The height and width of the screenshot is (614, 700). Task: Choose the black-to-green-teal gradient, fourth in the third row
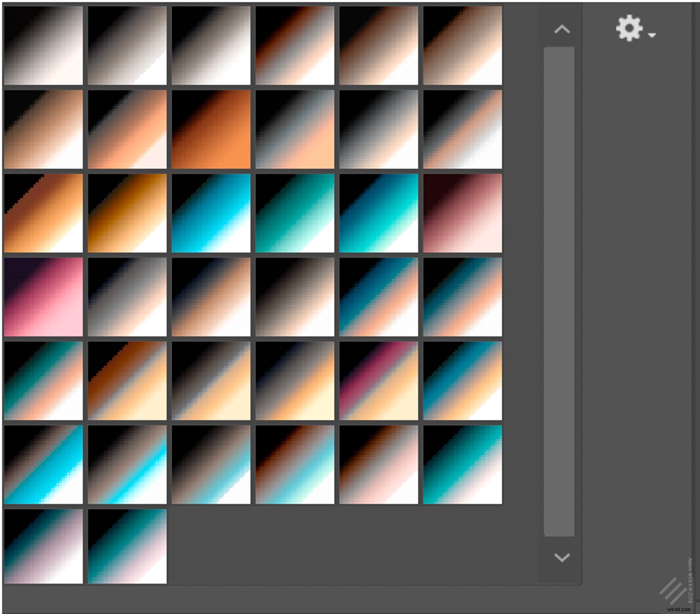(x=295, y=213)
